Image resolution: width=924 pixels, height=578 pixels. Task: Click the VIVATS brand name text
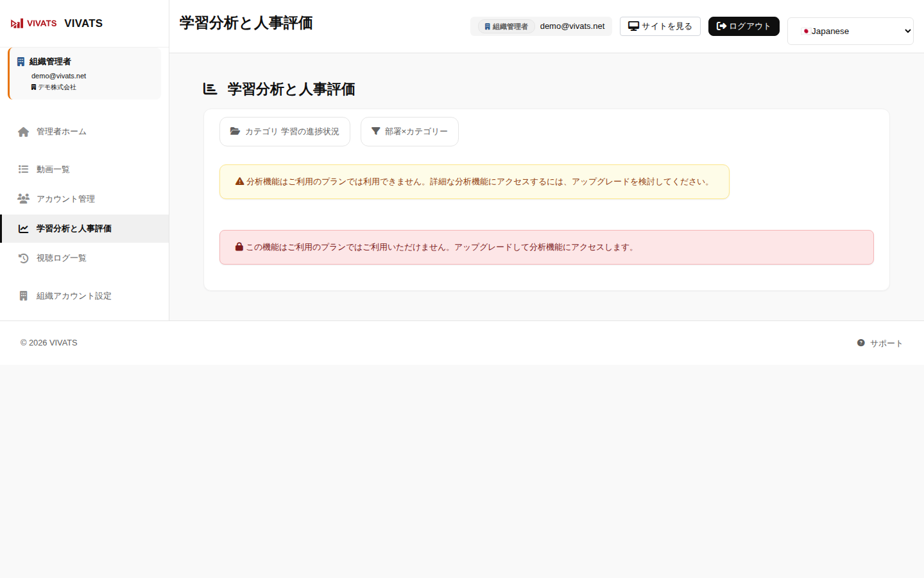click(83, 23)
